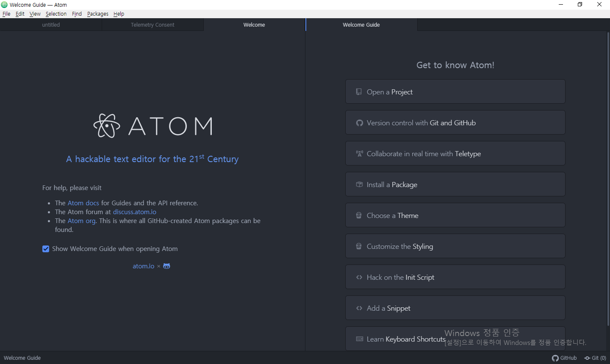Click the GitHub octocat icon in the status bar
The width and height of the screenshot is (610, 364).
(x=555, y=358)
